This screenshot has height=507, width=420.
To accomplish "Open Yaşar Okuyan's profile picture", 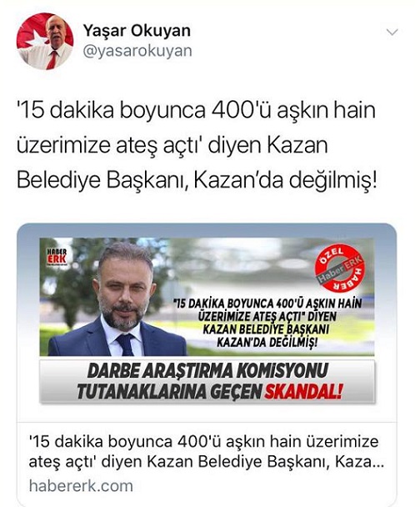I will [45, 42].
